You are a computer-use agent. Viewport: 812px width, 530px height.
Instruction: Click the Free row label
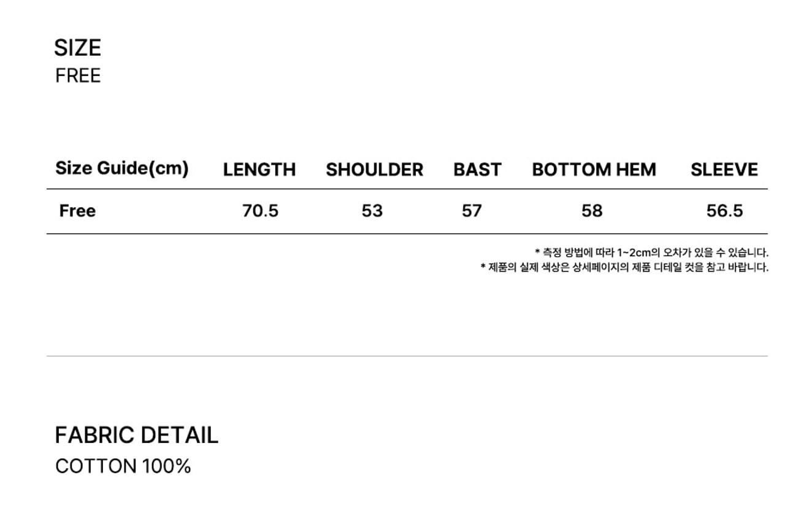(x=77, y=211)
